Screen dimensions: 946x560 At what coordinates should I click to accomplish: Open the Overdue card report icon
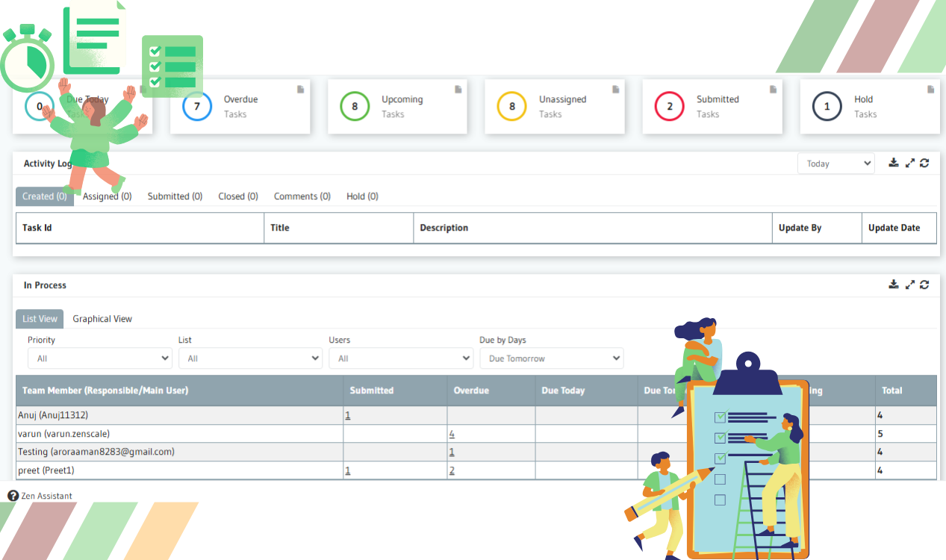pyautogui.click(x=300, y=88)
